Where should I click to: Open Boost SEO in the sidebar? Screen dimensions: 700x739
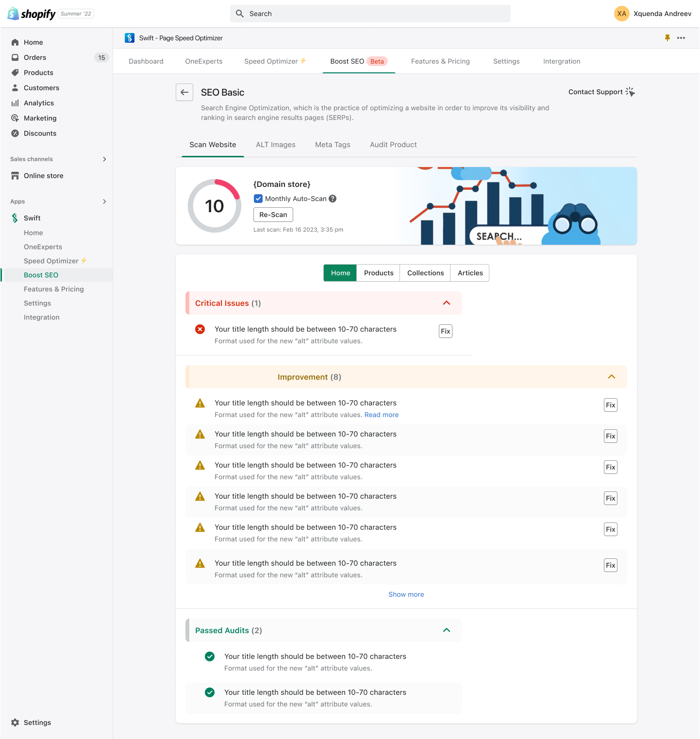pyautogui.click(x=56, y=275)
